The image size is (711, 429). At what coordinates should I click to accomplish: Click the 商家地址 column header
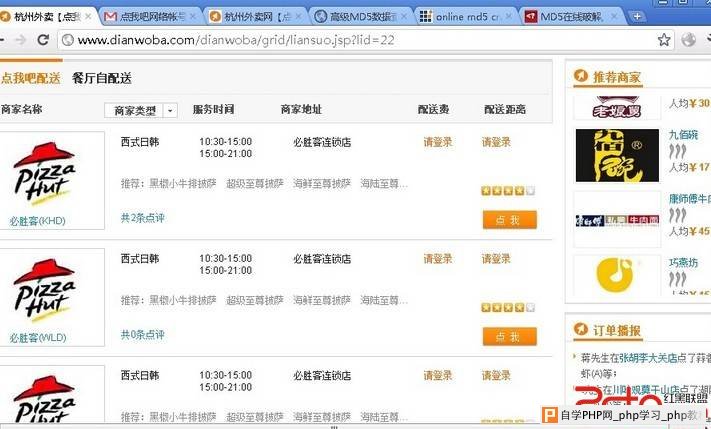(x=302, y=109)
